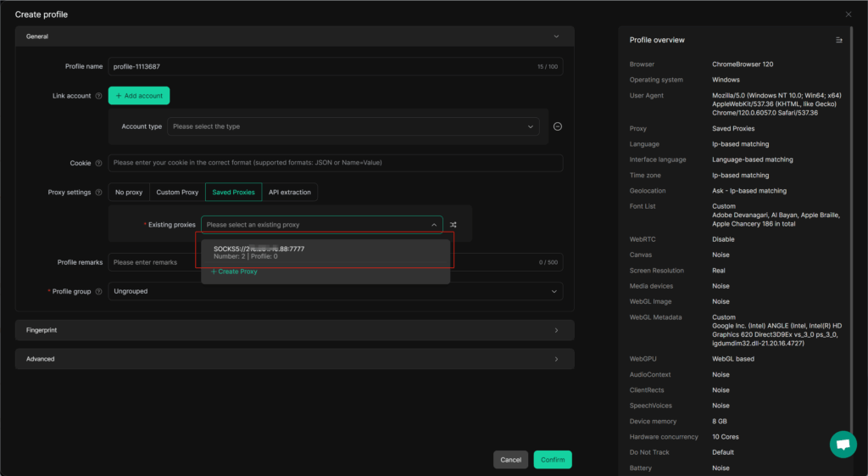This screenshot has height=476, width=868.
Task: Click the Create Proxy link
Action: [235, 272]
